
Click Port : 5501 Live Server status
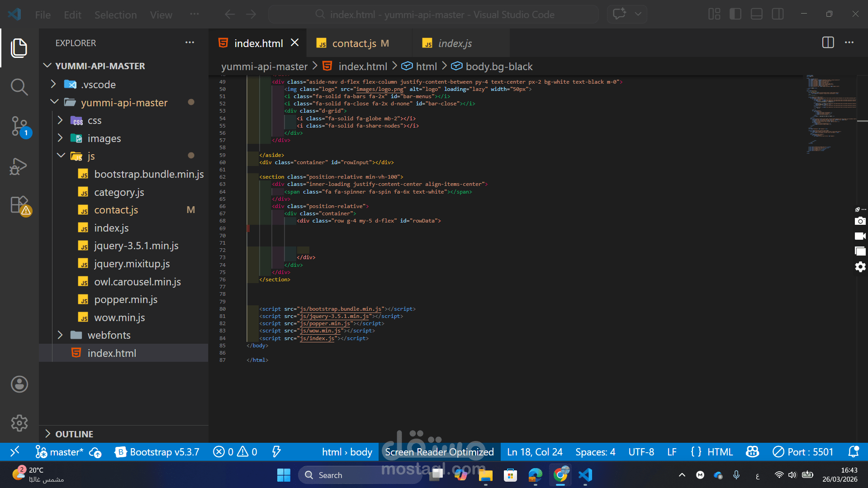[x=803, y=452]
